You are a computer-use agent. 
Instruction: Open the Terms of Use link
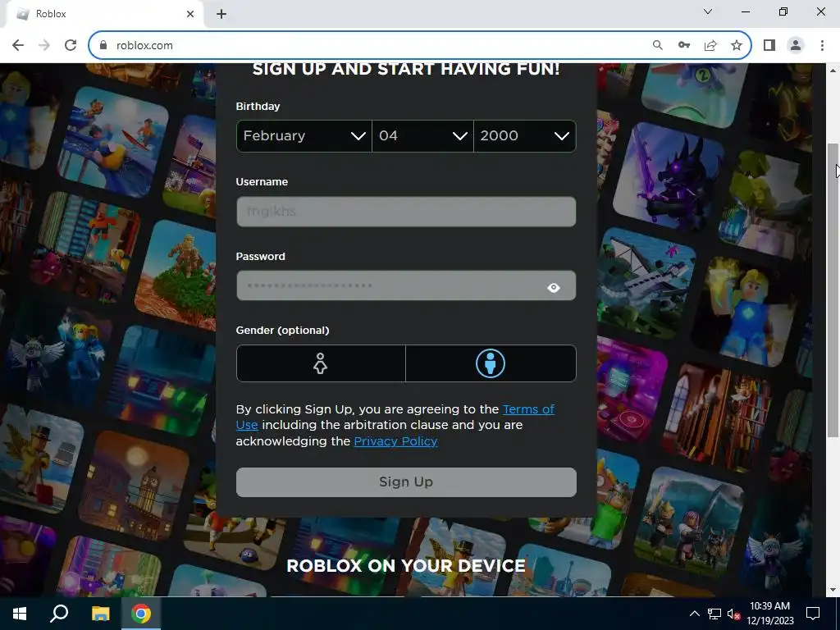click(395, 417)
